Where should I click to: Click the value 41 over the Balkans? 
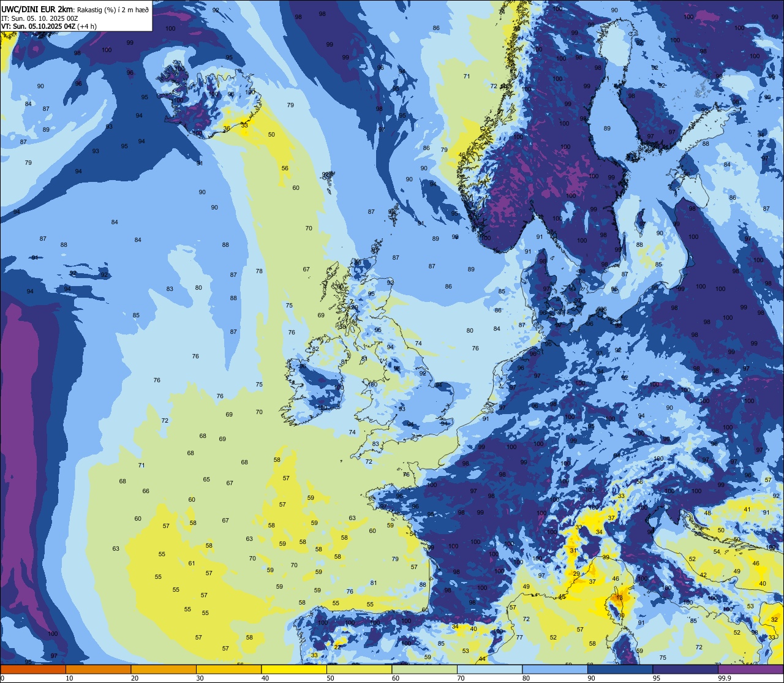pyautogui.click(x=747, y=510)
